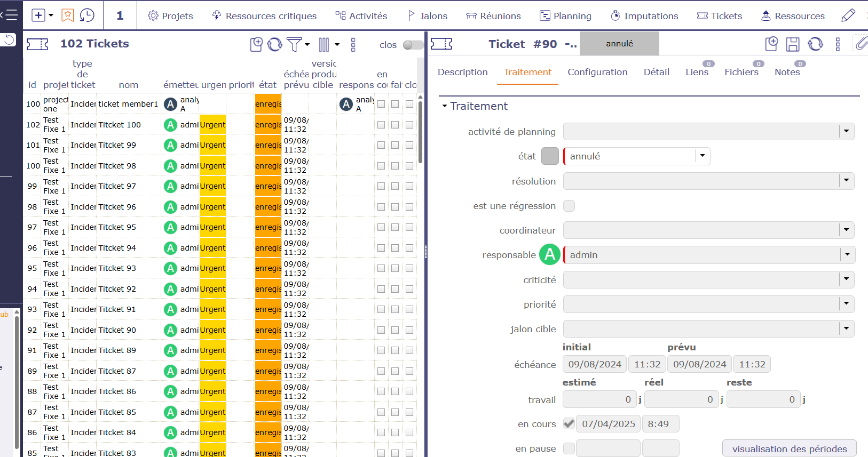Open the history clock icon in top bar
This screenshot has height=457, width=868.
point(87,15)
